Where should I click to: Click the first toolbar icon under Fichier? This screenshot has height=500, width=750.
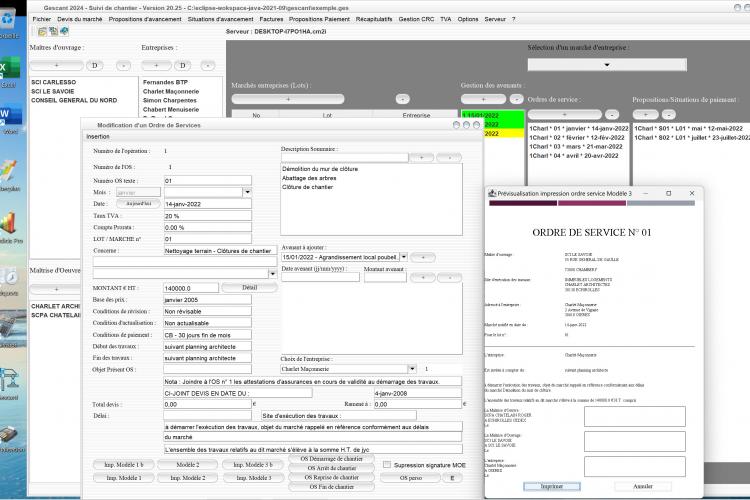(42, 32)
